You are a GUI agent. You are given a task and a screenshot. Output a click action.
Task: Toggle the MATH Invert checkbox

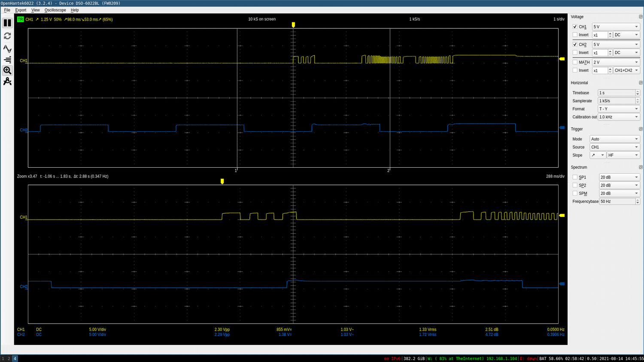pos(575,70)
